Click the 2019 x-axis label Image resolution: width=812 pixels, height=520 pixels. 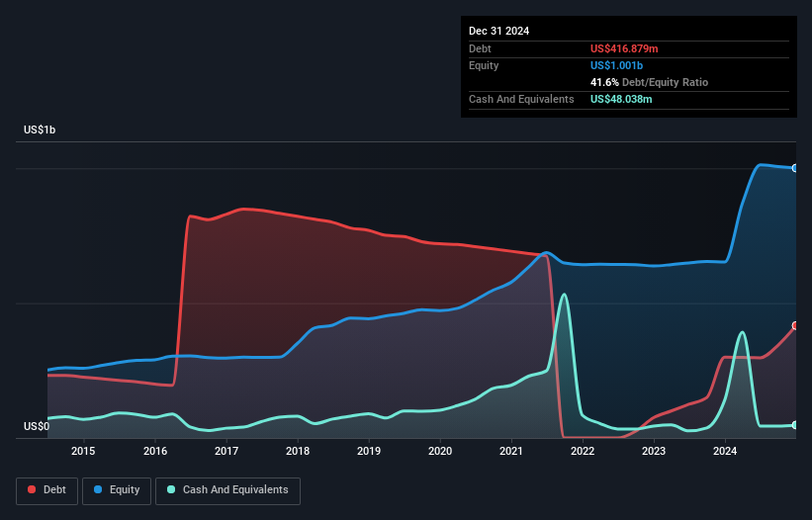(369, 451)
